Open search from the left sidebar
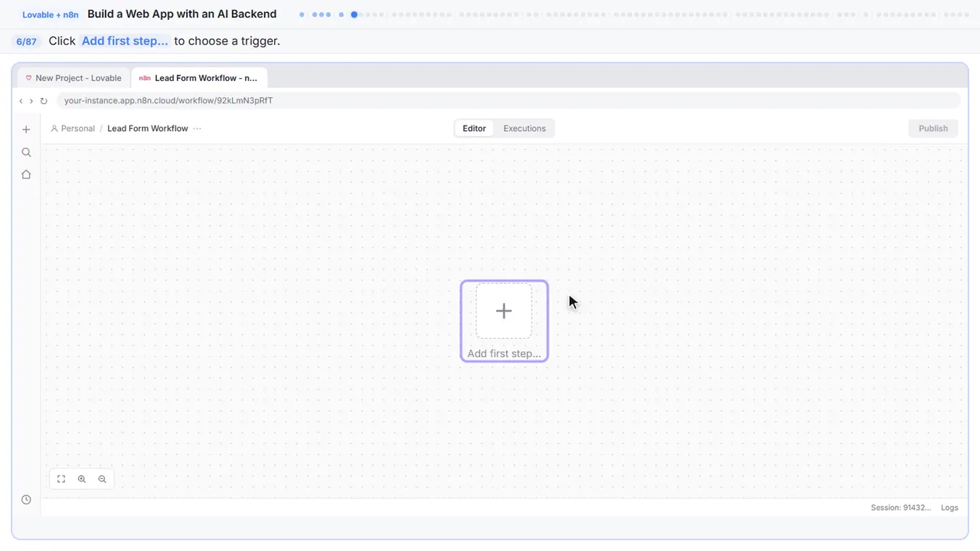The height and width of the screenshot is (551, 980). click(26, 152)
